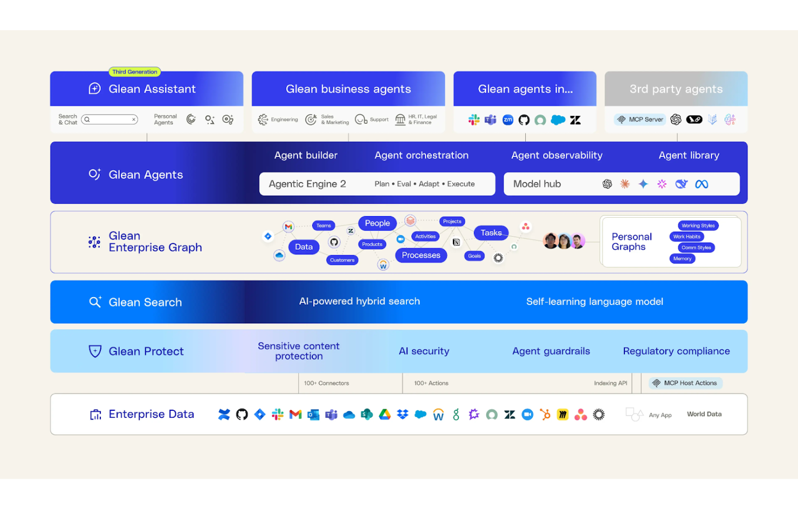Image resolution: width=798 pixels, height=532 pixels.
Task: Select the Agent library label
Action: (689, 155)
